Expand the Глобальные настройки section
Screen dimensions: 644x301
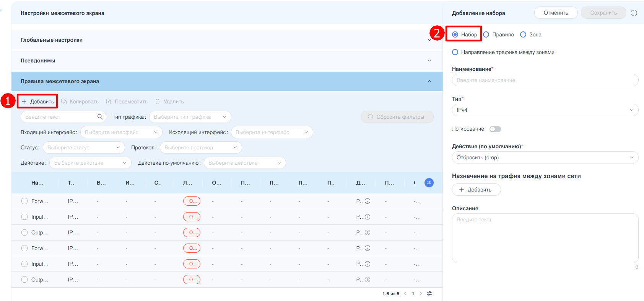(429, 40)
